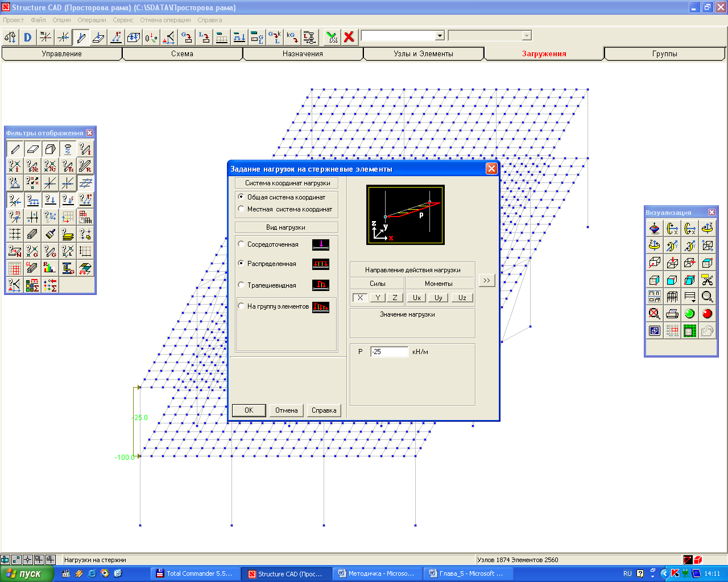Toggle the Ux moment direction button

pyautogui.click(x=417, y=297)
